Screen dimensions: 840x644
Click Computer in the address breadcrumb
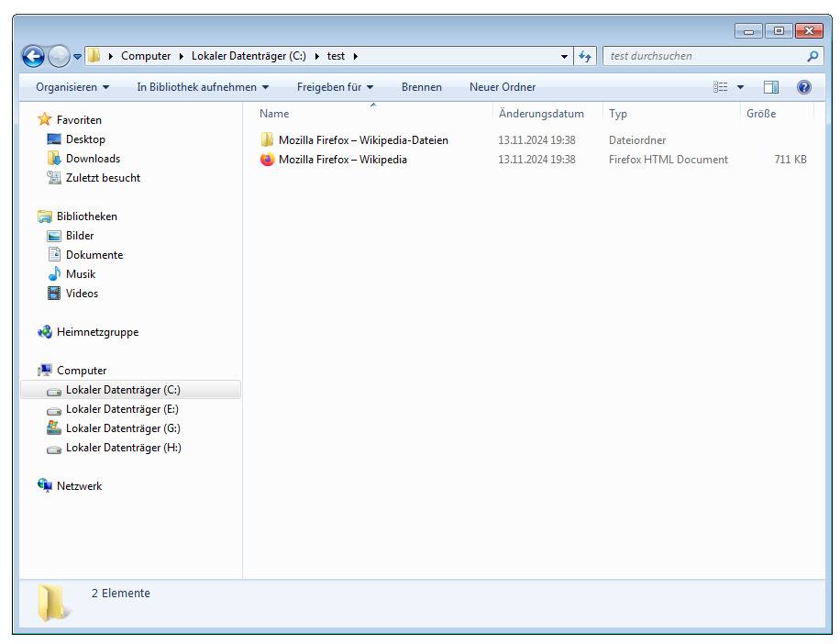tap(145, 56)
